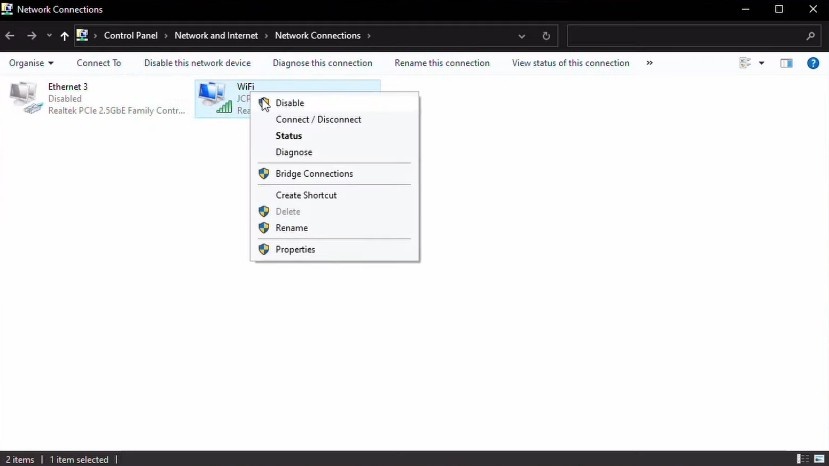Open the view options dropdown arrow
Viewport: 829px width, 466px height.
pos(761,63)
